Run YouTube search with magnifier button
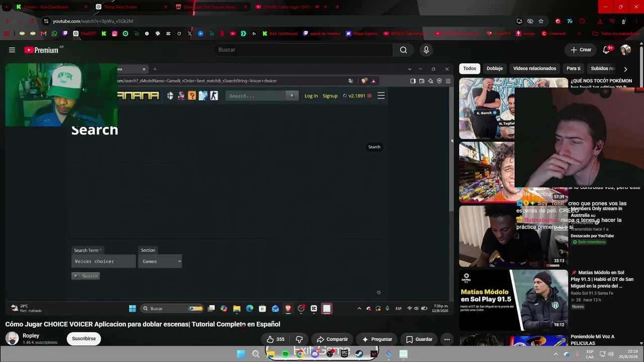 404,50
